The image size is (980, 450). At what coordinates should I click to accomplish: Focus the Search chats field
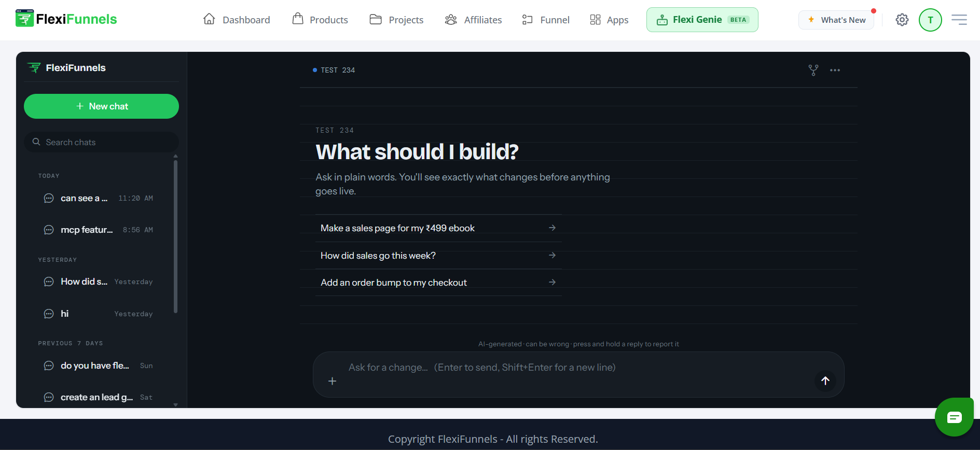(101, 142)
